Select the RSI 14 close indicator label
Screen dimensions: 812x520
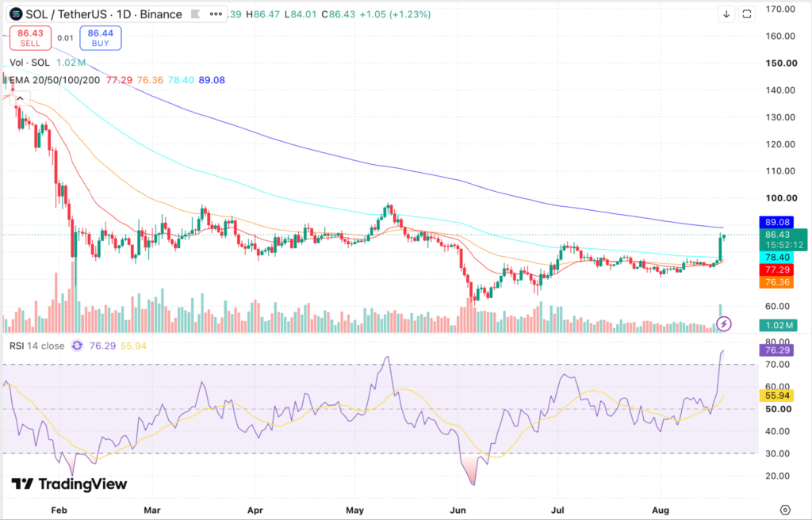[36, 346]
